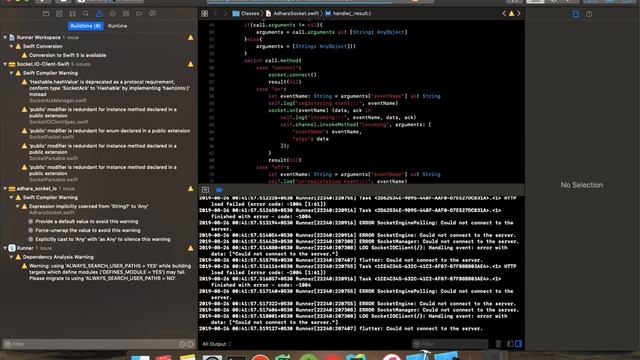The image size is (640, 360).
Task: Toggle the variables view pane
Action: pos(510,344)
